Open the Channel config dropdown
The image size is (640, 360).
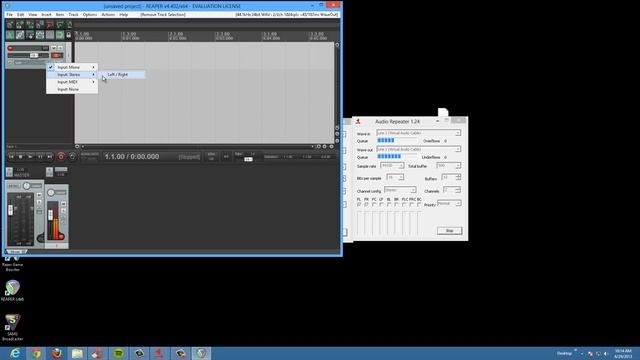tap(400, 190)
